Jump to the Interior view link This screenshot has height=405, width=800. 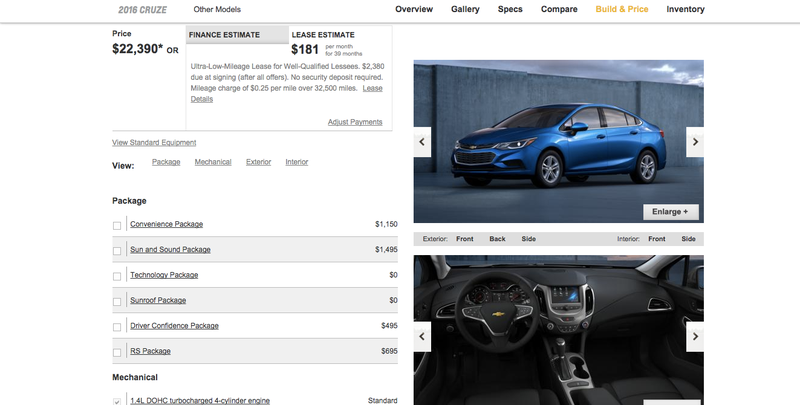tap(296, 162)
